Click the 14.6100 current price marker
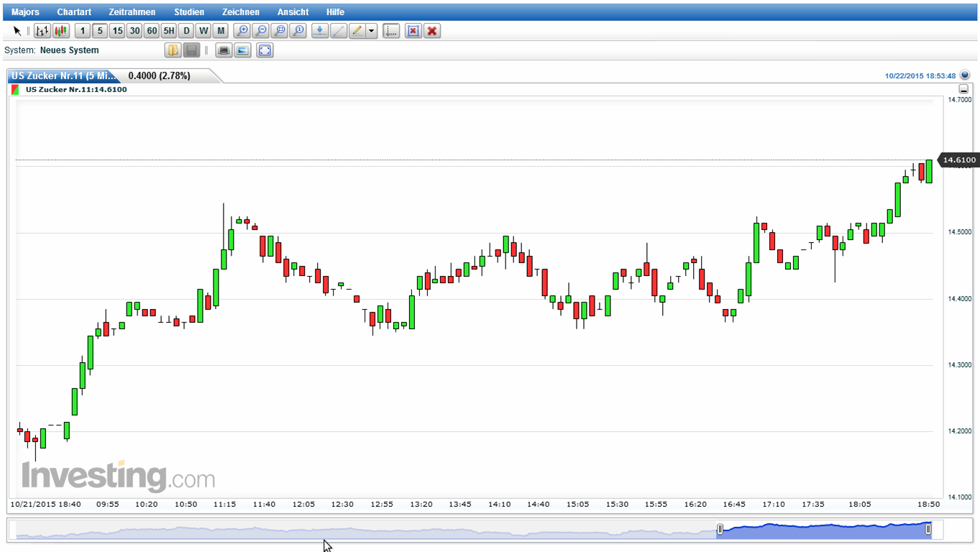 (958, 160)
